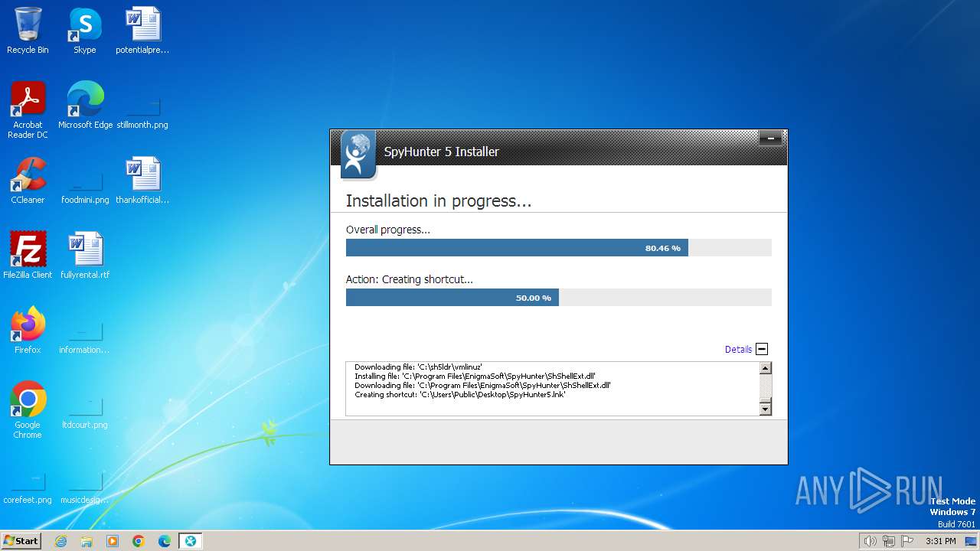Open File Explorer from the taskbar
Screen dimensions: 980x551
87,541
